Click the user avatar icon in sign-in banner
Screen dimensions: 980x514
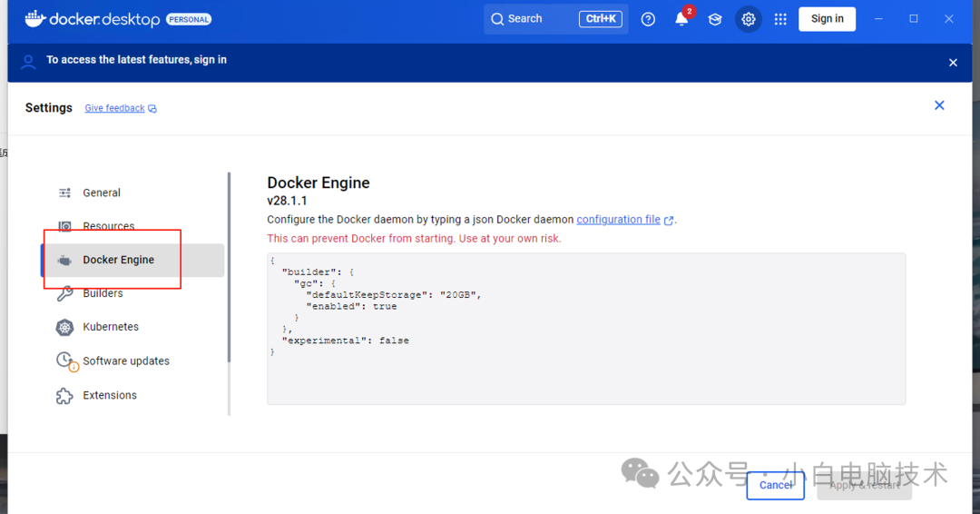click(28, 61)
